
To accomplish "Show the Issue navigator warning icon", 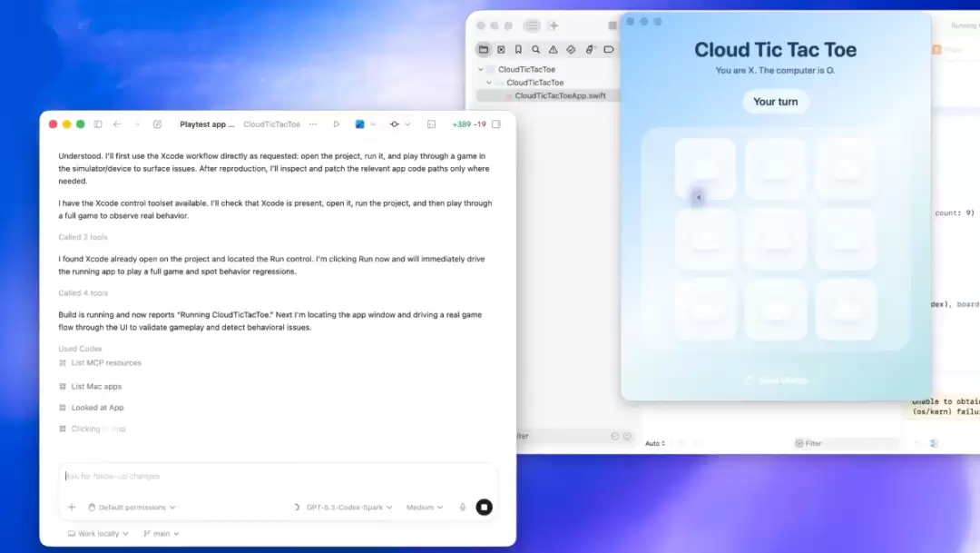I will coord(552,50).
